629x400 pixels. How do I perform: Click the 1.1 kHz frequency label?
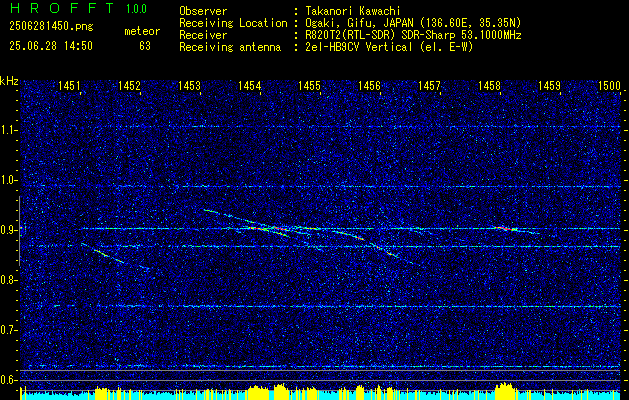(x=8, y=130)
